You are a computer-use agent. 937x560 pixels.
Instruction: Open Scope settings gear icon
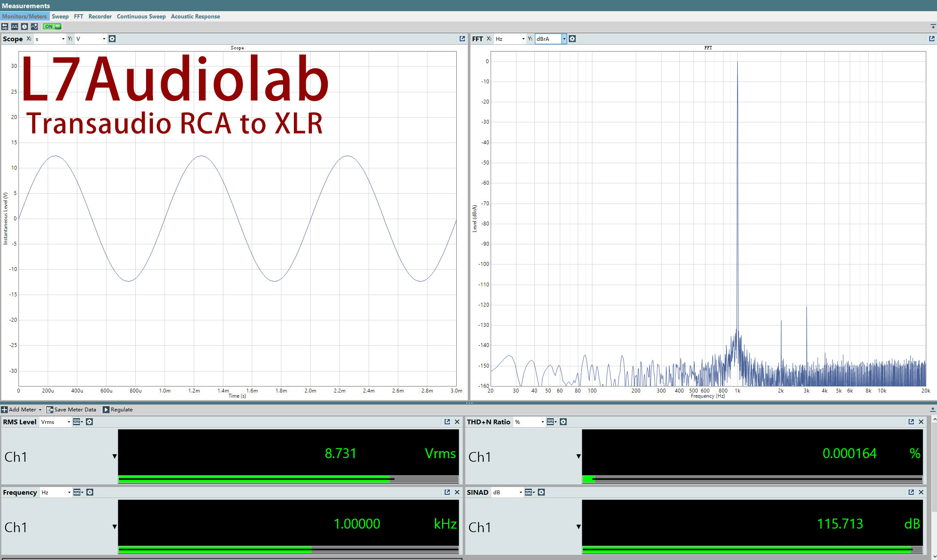pos(112,39)
